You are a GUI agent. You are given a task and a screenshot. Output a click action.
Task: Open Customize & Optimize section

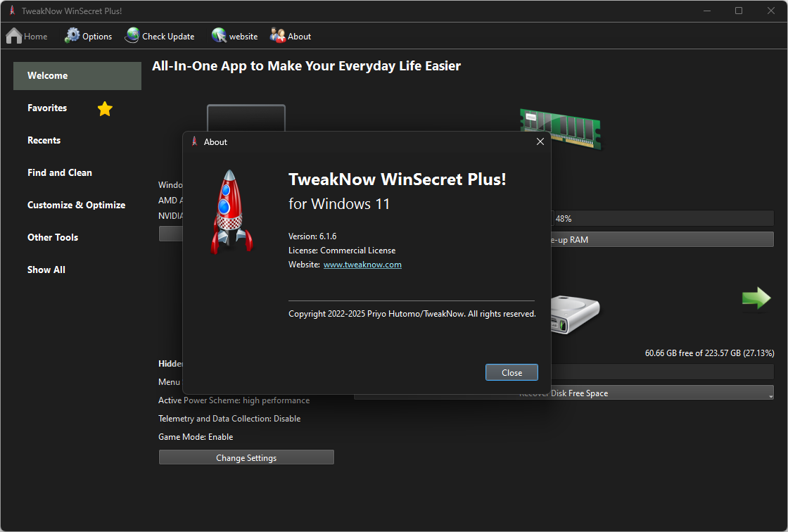pyautogui.click(x=77, y=205)
